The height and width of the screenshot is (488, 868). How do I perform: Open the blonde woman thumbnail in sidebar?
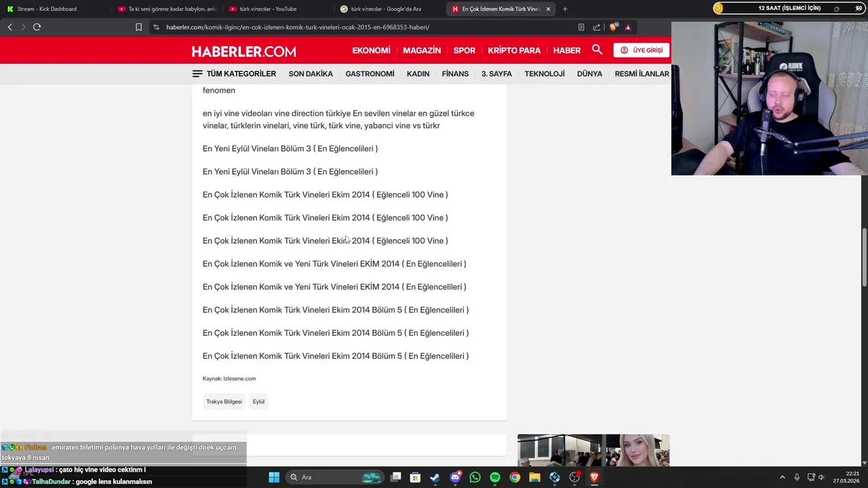pyautogui.click(x=593, y=450)
